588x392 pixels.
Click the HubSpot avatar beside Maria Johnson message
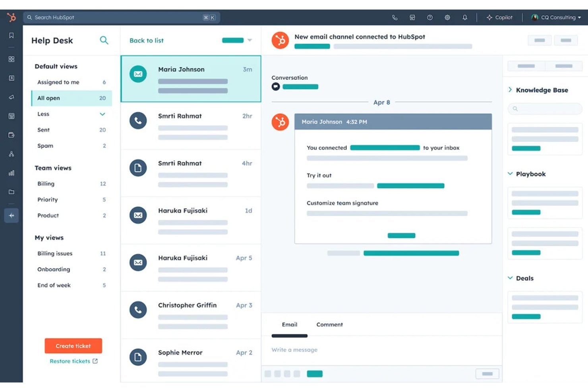click(280, 122)
